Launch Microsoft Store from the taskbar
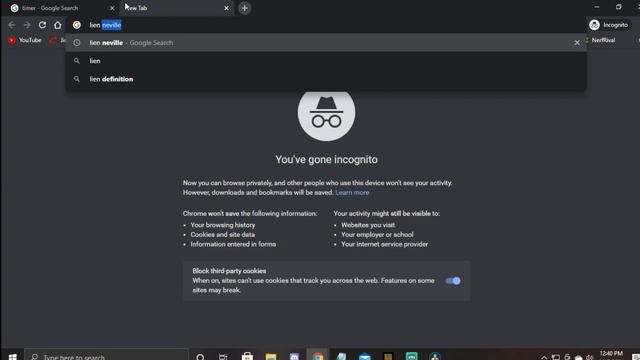Viewport: 640px width, 360px height. click(x=247, y=357)
